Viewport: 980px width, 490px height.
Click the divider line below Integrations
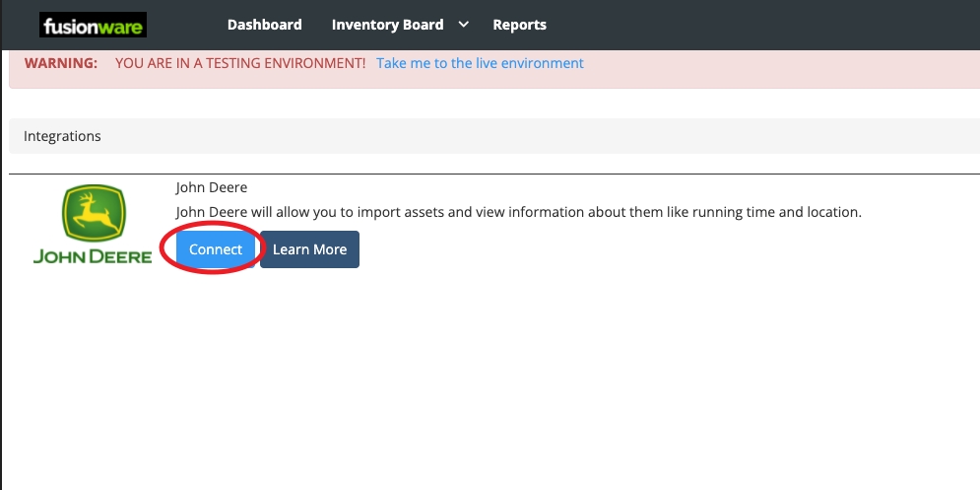[492, 174]
